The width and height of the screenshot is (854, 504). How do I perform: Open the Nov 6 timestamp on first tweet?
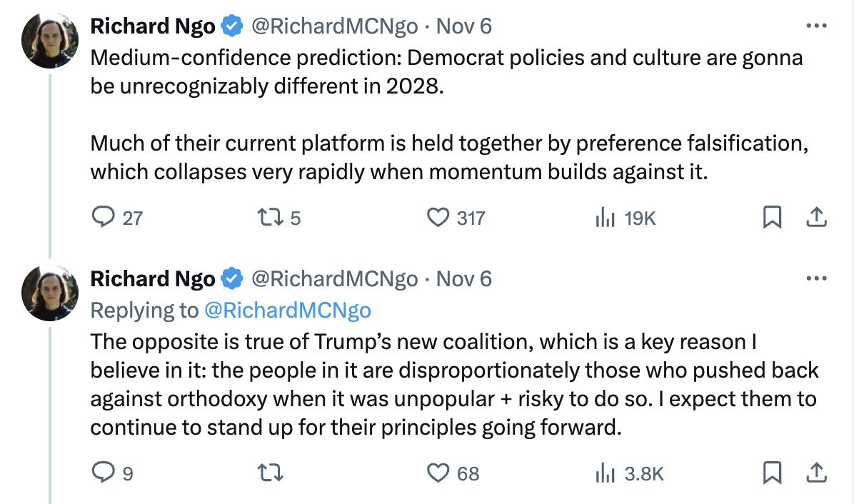[464, 26]
